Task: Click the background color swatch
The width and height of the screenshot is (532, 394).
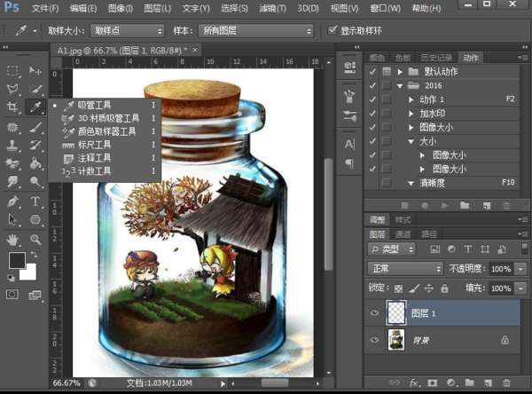Action: pos(30,274)
